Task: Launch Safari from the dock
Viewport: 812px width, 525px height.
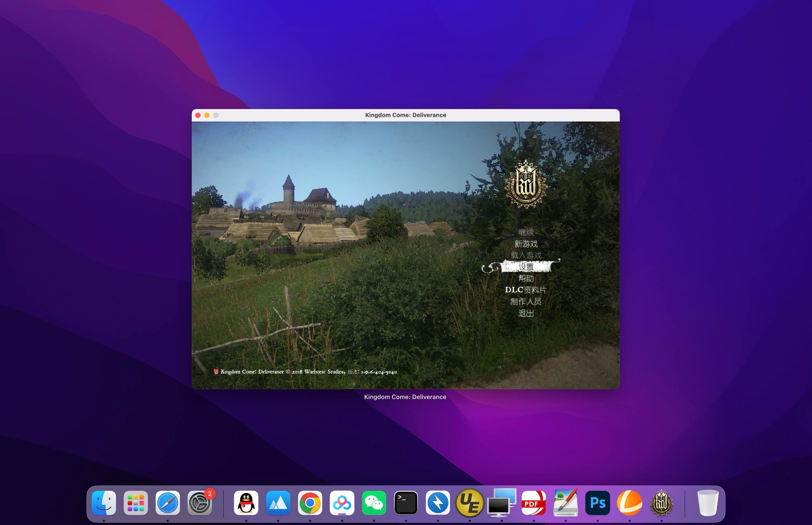Action: [168, 502]
